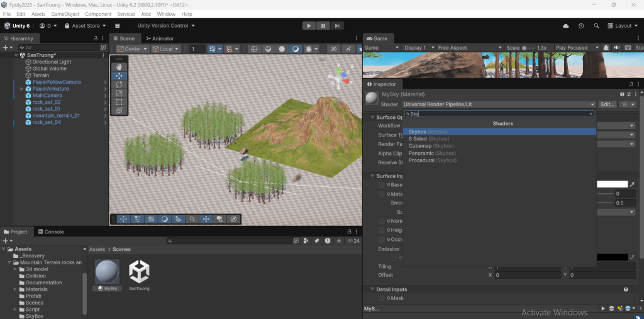Click the Play button
This screenshot has width=644, height=319.
(309, 26)
